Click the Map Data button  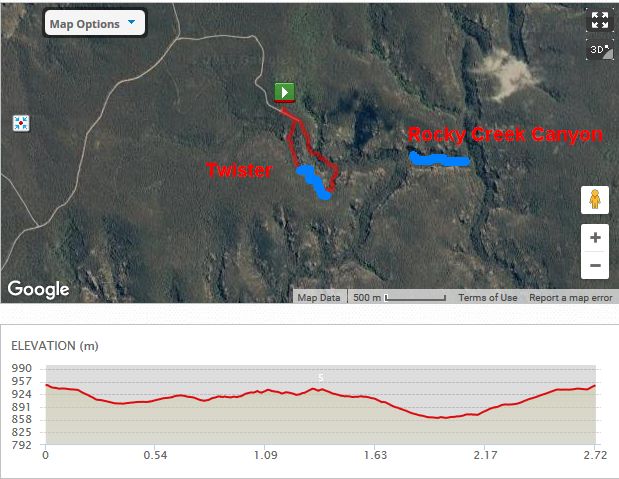coord(319,298)
